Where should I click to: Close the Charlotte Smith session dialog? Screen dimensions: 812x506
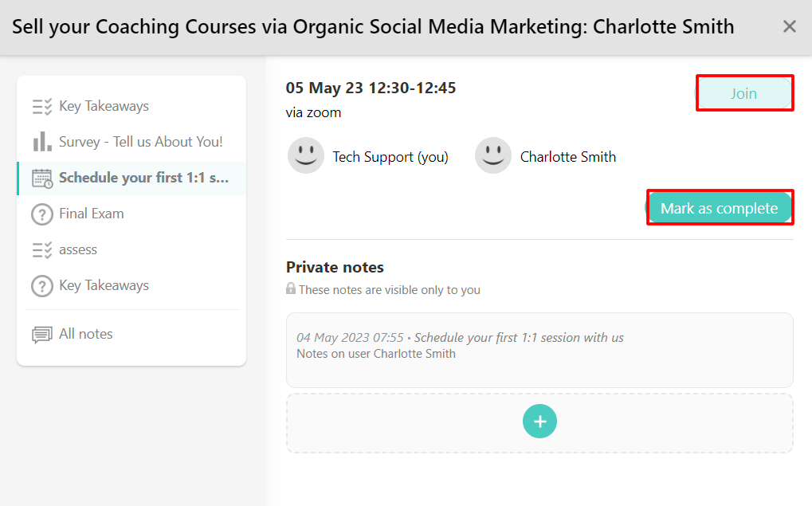pos(789,26)
